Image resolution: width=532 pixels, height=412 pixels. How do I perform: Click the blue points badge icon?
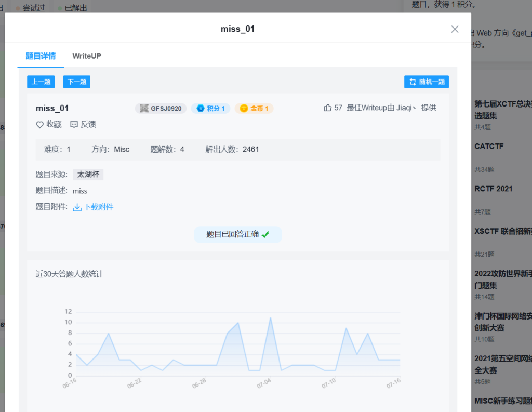pos(200,109)
